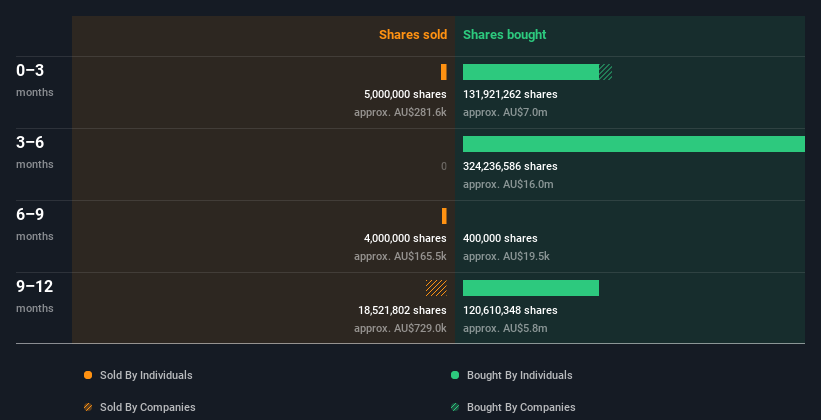Click the orange sold bar for 0–3 months
This screenshot has width=821, height=420.
pyautogui.click(x=444, y=72)
